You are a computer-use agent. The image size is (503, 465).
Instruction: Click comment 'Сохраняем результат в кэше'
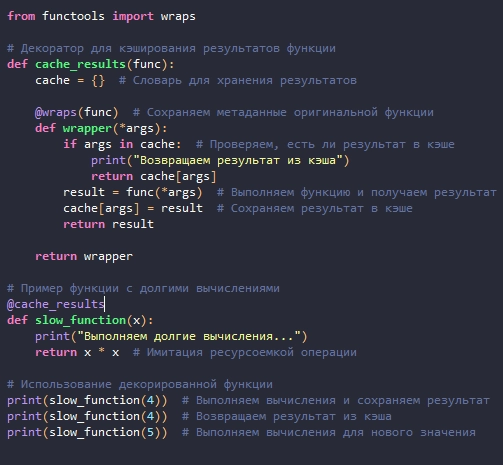tap(315, 208)
